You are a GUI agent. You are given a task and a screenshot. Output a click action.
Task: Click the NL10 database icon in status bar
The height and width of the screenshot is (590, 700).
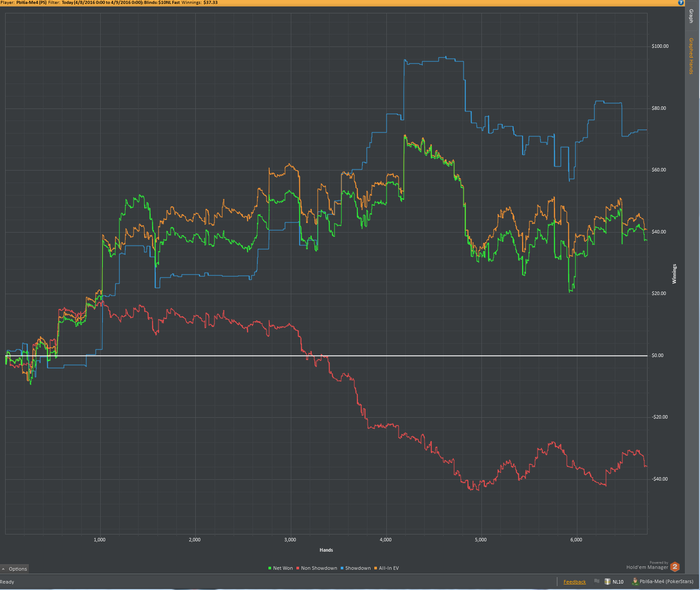[x=607, y=582]
